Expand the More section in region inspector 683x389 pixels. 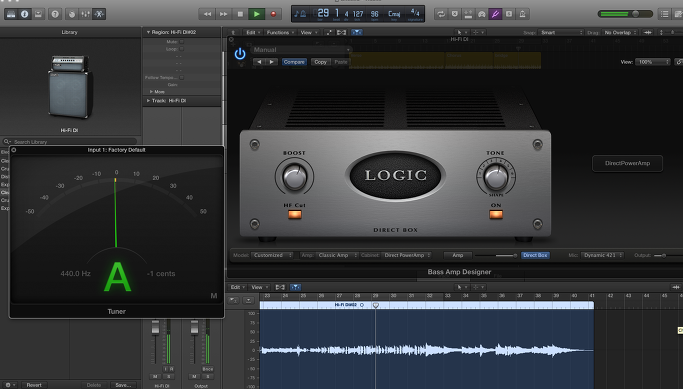[151, 92]
